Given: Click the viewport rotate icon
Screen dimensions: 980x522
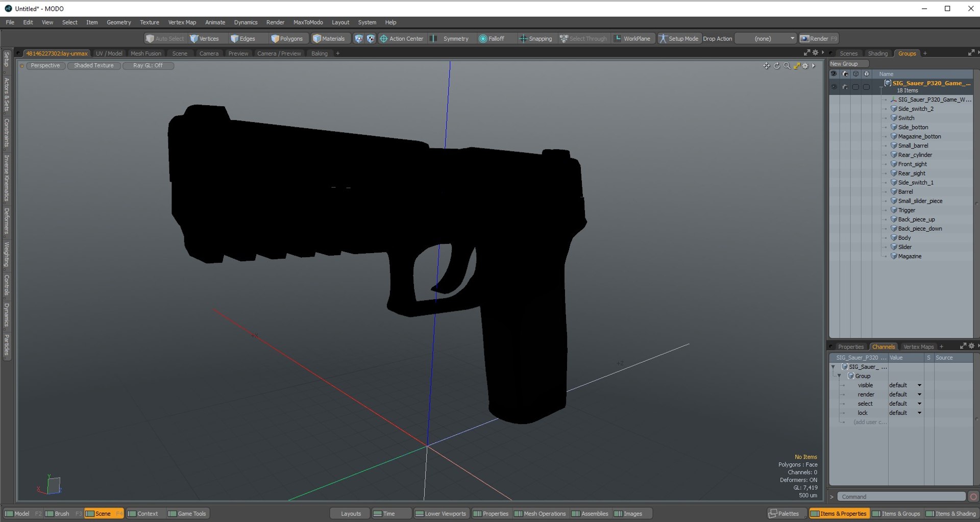Looking at the screenshot, I should click(x=776, y=66).
